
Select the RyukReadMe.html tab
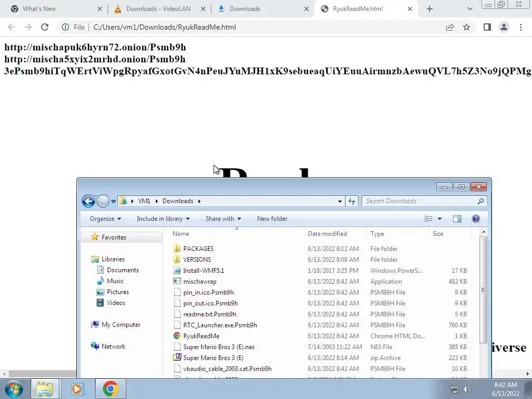pos(366,9)
